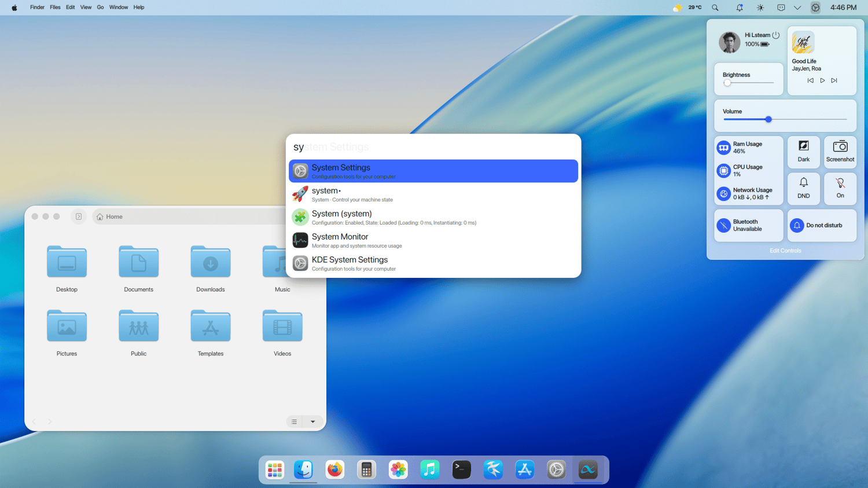Click the Screenshot tile in control panel
Viewport: 868px width, 488px height.
pyautogui.click(x=840, y=152)
